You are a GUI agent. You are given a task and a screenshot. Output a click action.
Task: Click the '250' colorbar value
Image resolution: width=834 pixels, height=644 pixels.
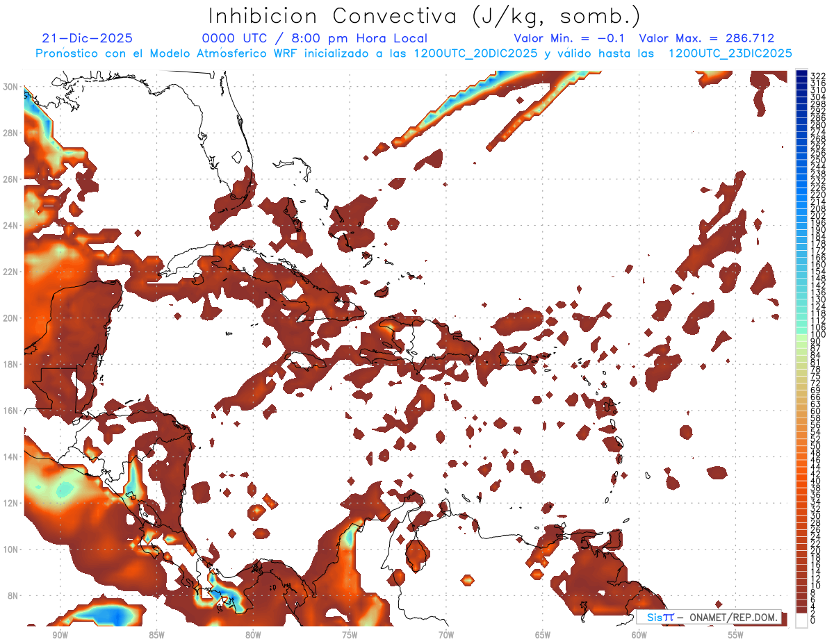[x=818, y=160]
